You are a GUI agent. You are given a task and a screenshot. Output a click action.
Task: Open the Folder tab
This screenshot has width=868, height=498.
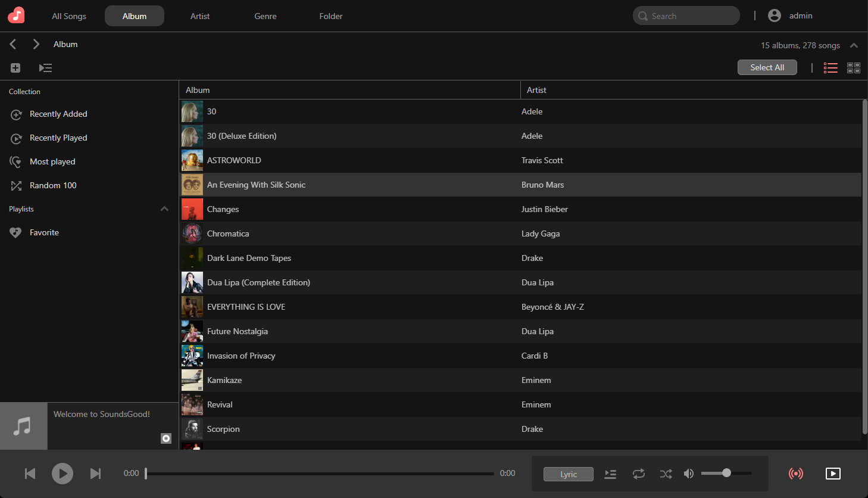331,16
